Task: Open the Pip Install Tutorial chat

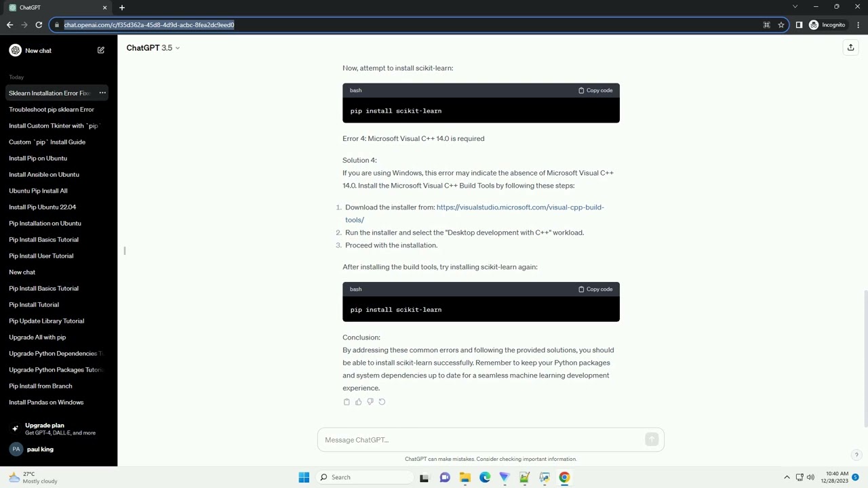Action: click(x=34, y=304)
